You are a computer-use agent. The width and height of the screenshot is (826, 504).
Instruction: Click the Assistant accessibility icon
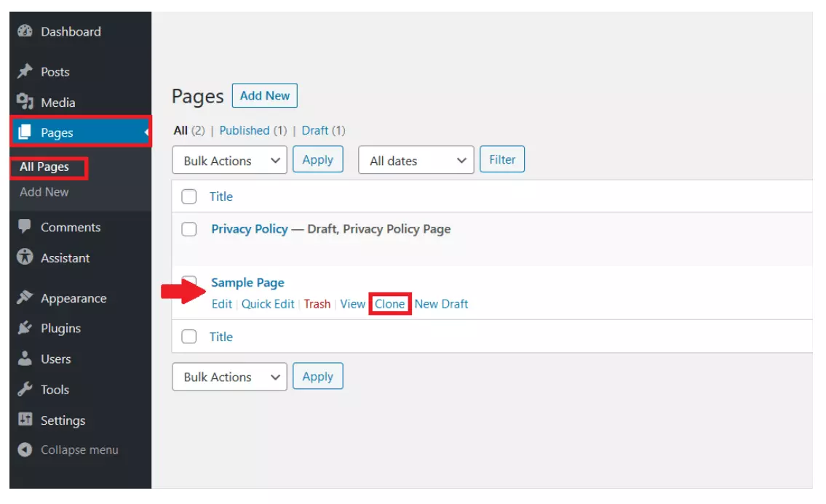[25, 257]
